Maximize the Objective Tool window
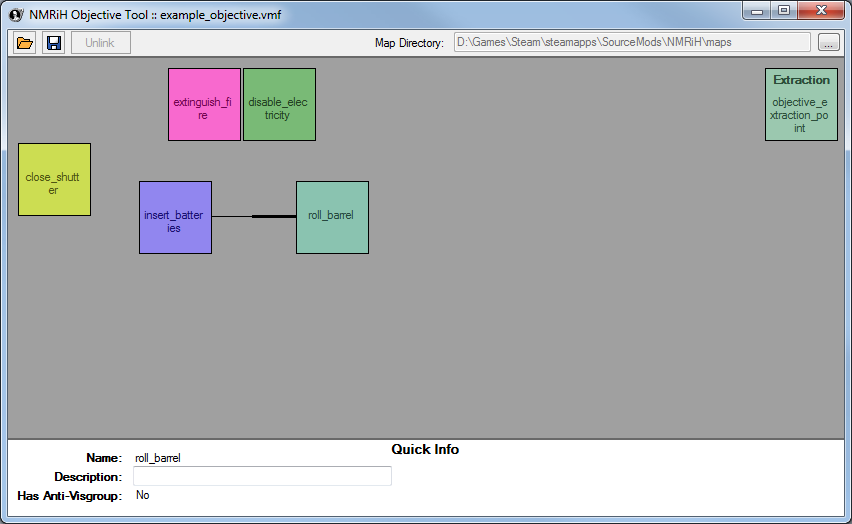This screenshot has width=852, height=524. tap(785, 11)
